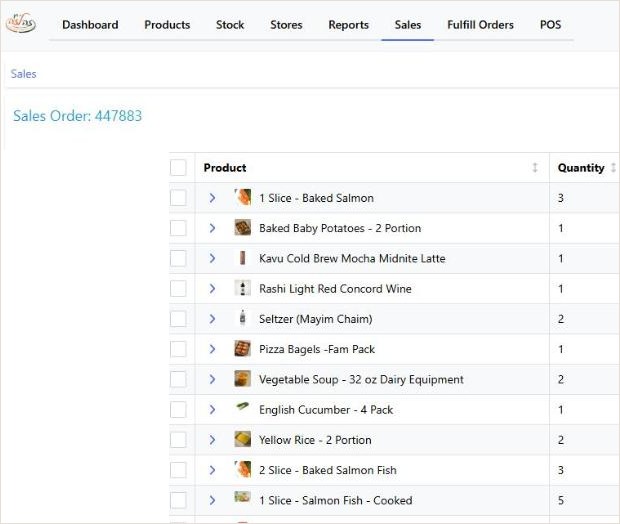620x524 pixels.
Task: Check the Pizza Bagels -Fam Pack row
Action: 178,349
